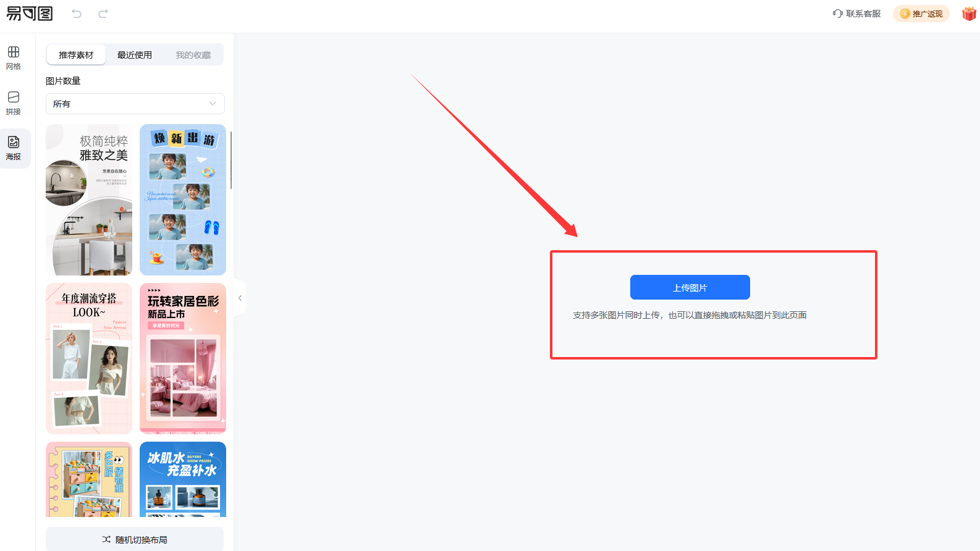Click the redo arrow icon

click(103, 14)
